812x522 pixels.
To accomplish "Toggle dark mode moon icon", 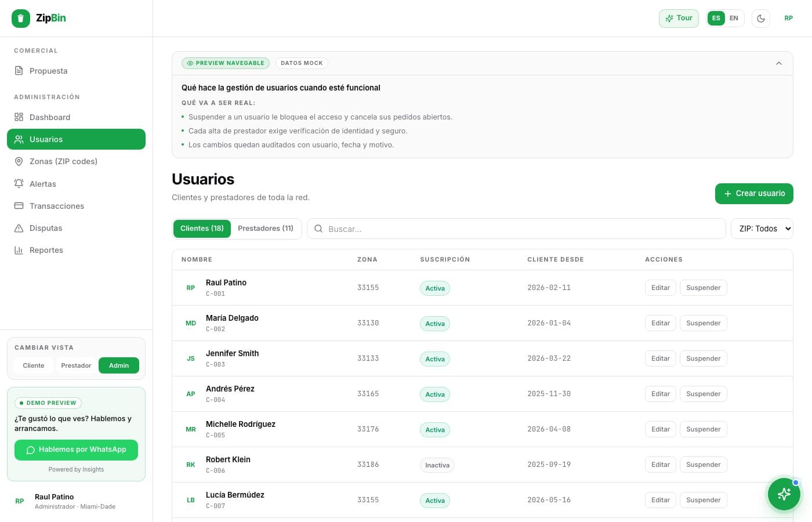I will (x=761, y=19).
